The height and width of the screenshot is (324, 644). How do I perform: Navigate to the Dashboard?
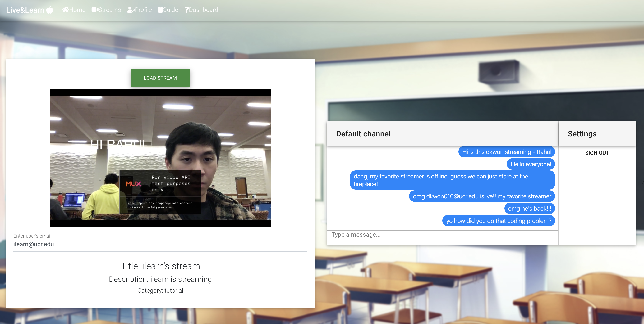pos(203,10)
